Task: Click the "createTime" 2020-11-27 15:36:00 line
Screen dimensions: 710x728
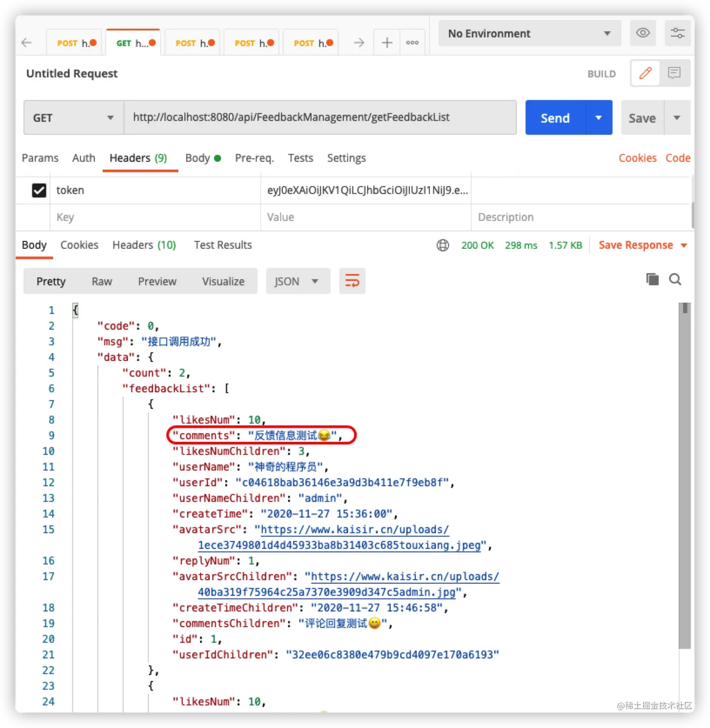Action: [x=285, y=513]
